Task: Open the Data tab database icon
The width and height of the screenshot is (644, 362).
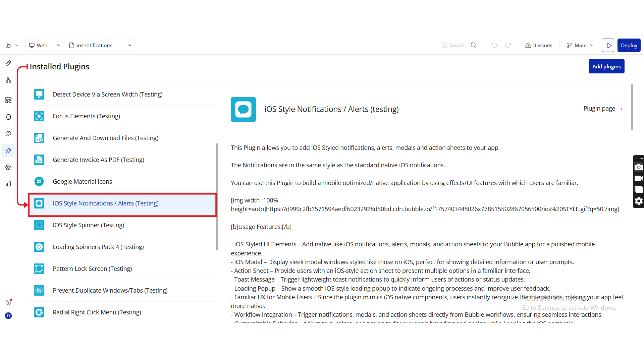Action: [x=8, y=117]
